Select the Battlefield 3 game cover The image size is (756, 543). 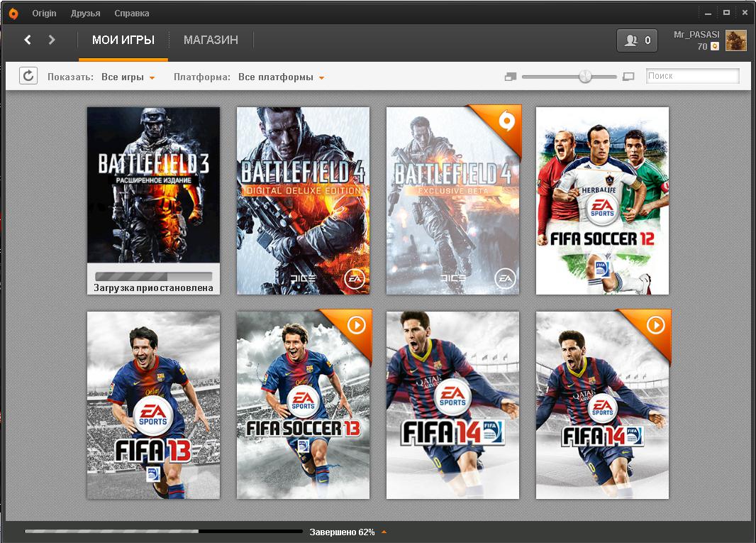153,185
